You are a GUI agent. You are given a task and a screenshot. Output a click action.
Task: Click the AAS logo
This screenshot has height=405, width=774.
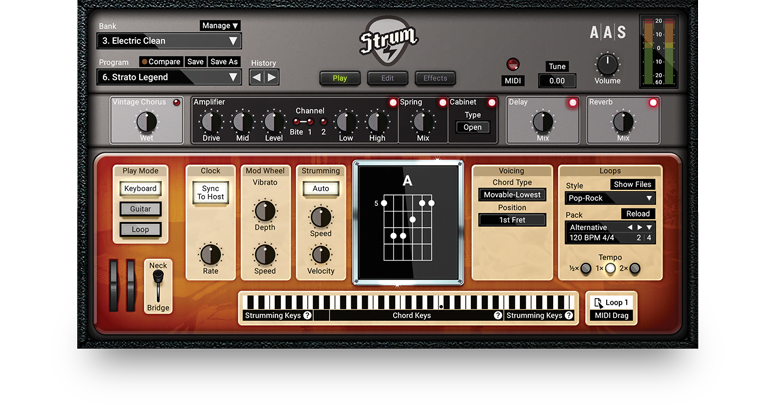(608, 33)
